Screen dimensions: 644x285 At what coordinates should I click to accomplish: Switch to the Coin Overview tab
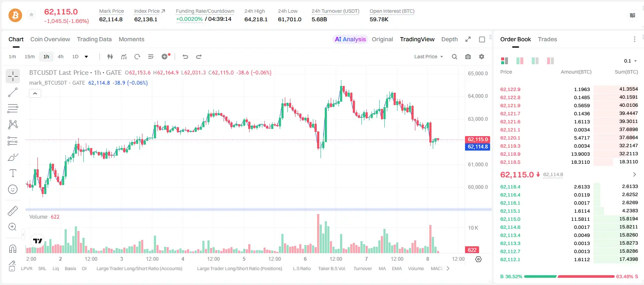50,39
